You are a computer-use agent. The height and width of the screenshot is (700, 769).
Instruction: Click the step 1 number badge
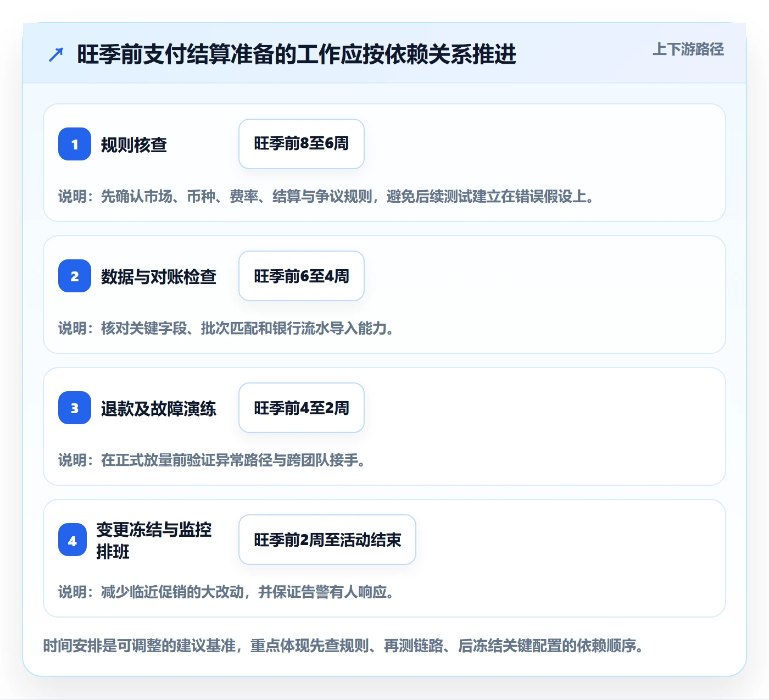75,144
